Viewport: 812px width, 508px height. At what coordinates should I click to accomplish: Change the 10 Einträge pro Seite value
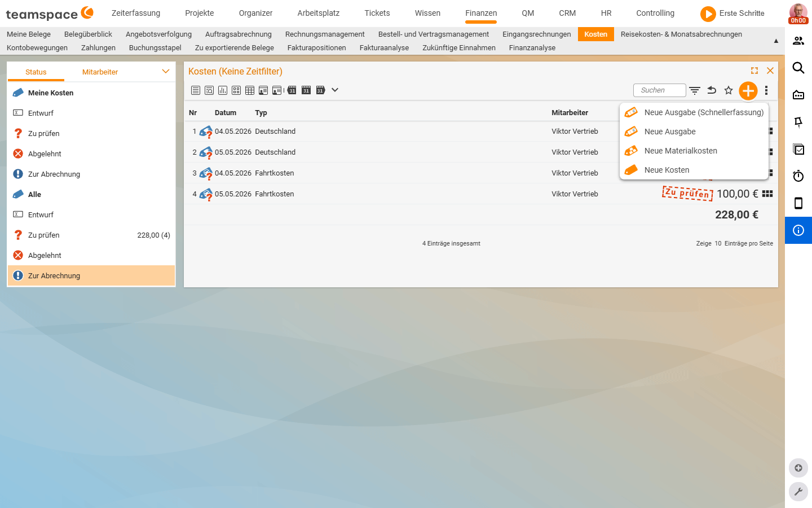[718, 244]
